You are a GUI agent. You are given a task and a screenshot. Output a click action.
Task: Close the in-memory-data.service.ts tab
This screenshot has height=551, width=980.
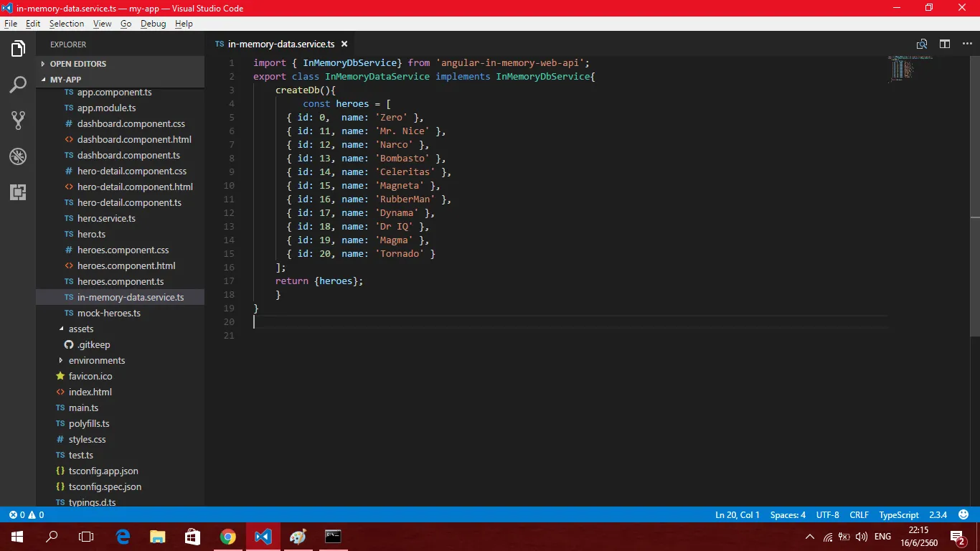click(x=344, y=44)
